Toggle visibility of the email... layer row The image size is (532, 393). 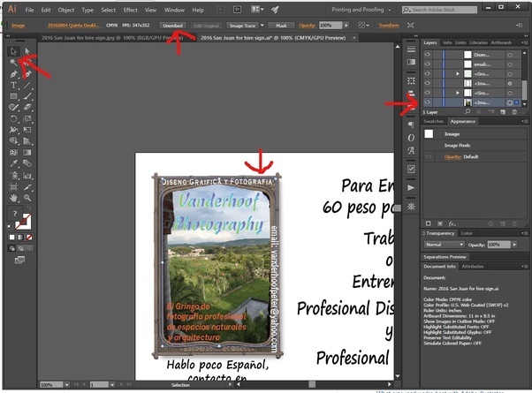427,64
